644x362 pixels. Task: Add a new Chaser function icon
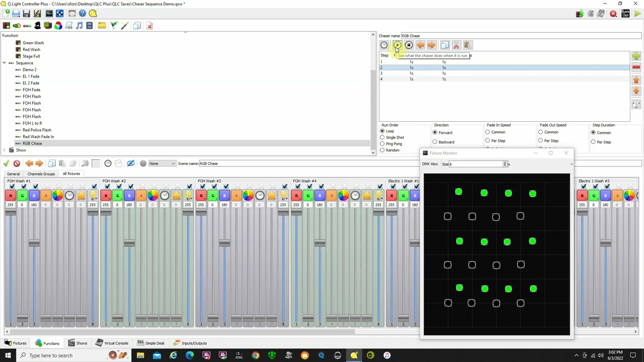pyautogui.click(x=17, y=26)
